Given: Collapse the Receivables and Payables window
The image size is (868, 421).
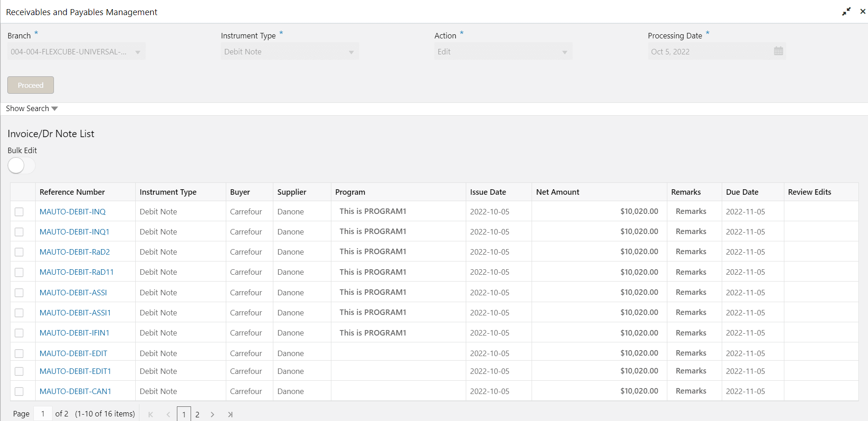Looking at the screenshot, I should click(x=847, y=11).
